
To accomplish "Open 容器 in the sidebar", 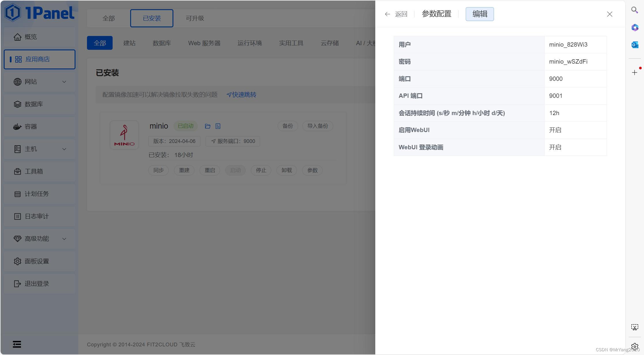I will pyautogui.click(x=39, y=127).
